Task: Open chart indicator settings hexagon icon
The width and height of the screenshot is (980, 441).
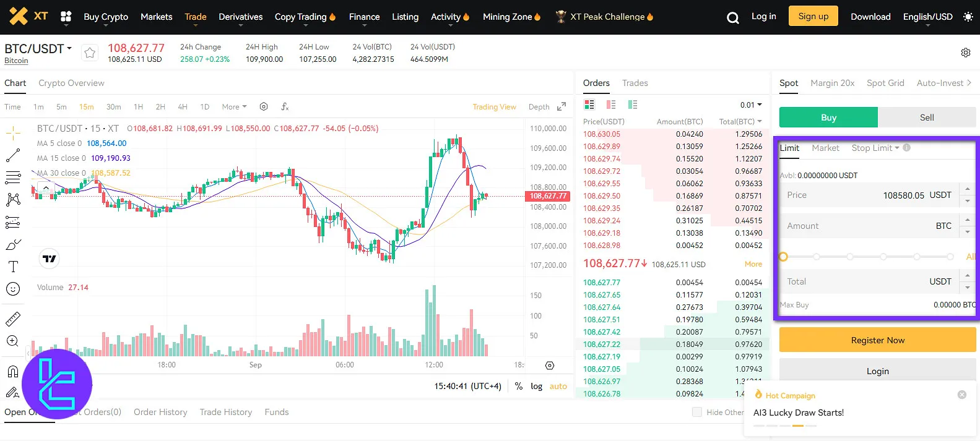Action: 264,106
